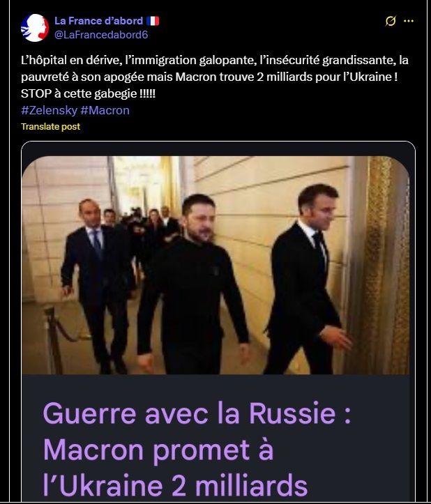Click the headline line 'Guerre avec la Russie :'
Image resolution: width=431 pixels, height=504 pixels.
point(197,413)
